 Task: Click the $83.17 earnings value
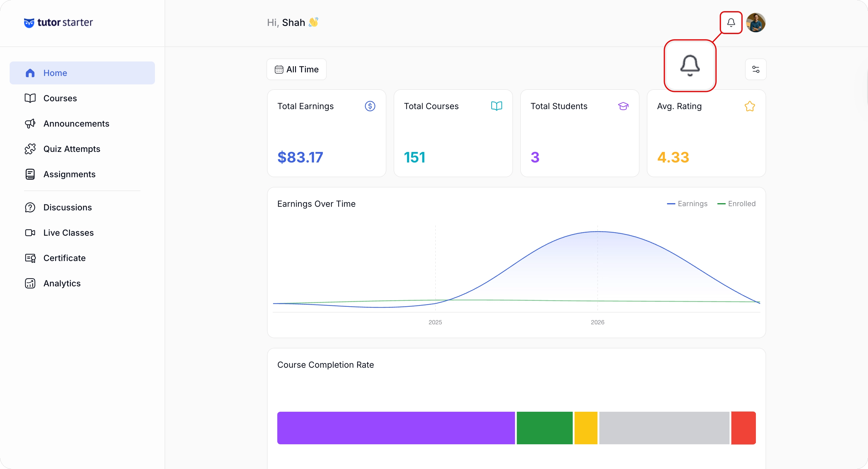pyautogui.click(x=300, y=157)
